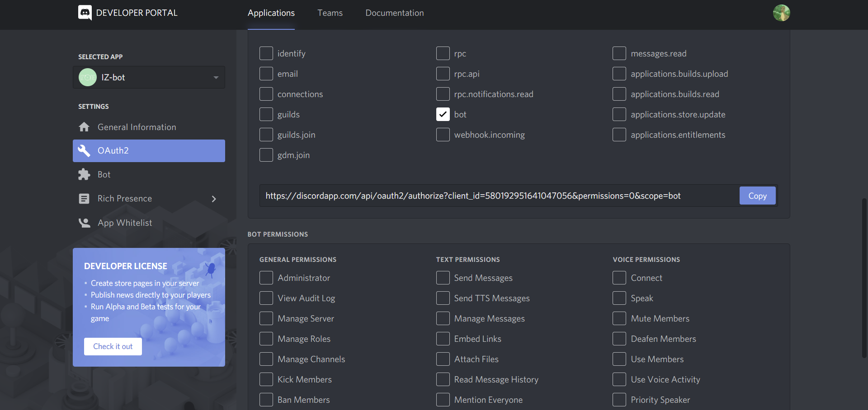
Task: Enable the email scope checkbox
Action: coord(266,74)
